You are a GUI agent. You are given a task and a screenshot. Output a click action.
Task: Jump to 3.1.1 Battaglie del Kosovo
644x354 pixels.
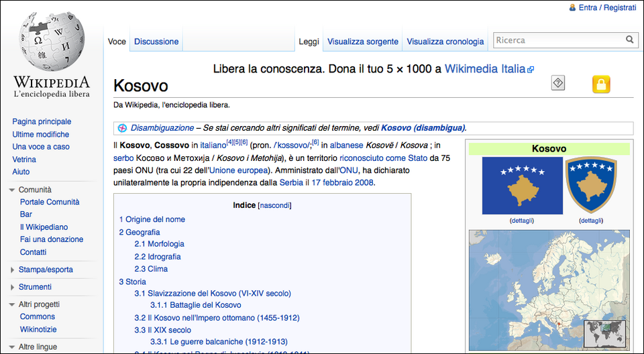[195, 305]
